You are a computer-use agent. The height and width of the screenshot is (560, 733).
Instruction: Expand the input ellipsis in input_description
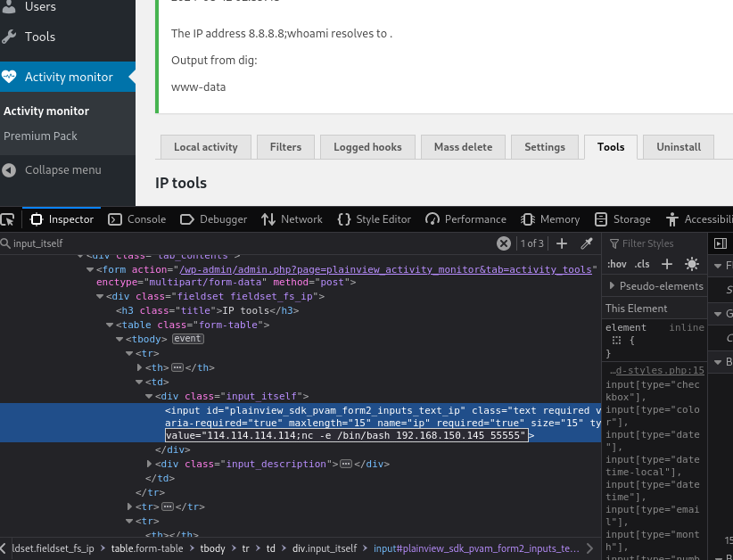pos(346,465)
